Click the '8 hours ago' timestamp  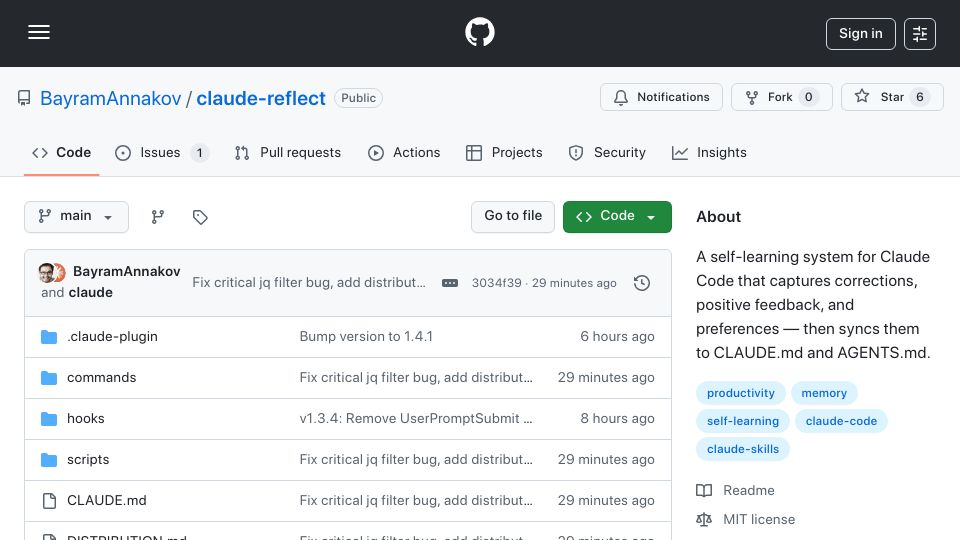coord(617,419)
